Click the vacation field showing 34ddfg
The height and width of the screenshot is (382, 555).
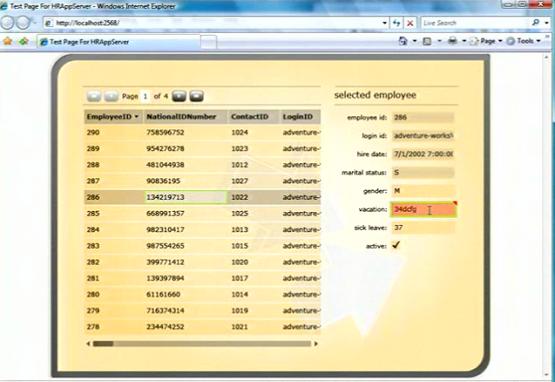point(423,209)
